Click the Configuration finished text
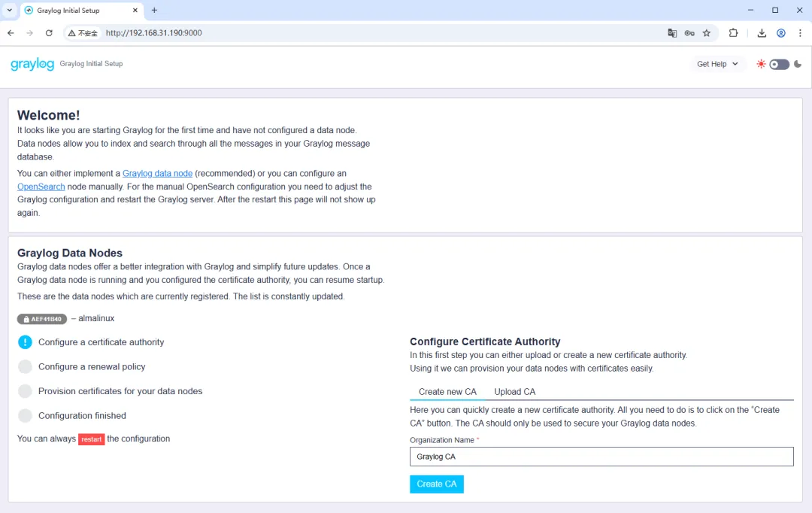The image size is (812, 513). click(83, 415)
